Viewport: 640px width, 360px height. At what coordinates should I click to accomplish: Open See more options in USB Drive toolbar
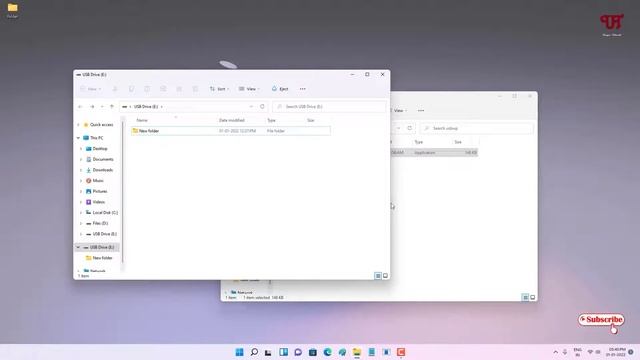tap(302, 89)
